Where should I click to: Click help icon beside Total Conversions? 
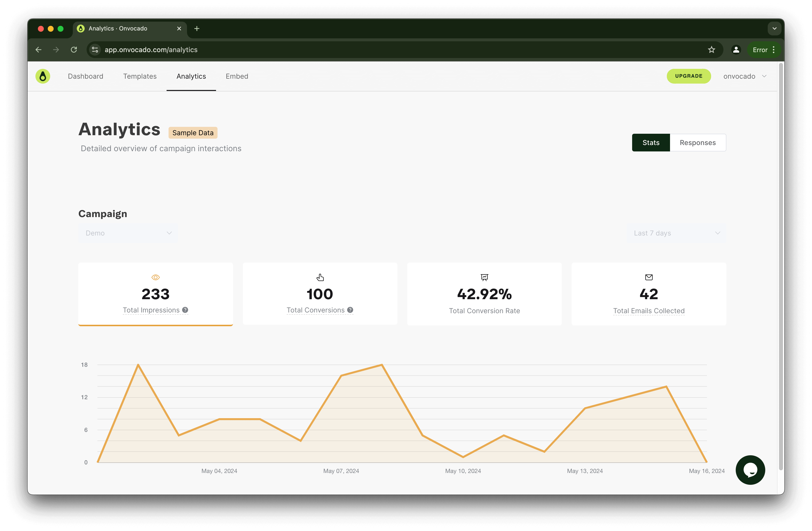coord(350,310)
